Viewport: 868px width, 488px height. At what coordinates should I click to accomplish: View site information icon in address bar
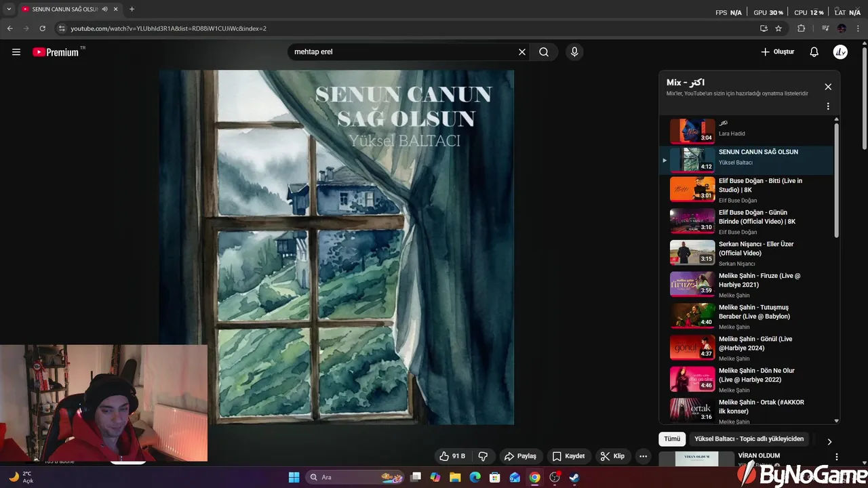coord(62,28)
